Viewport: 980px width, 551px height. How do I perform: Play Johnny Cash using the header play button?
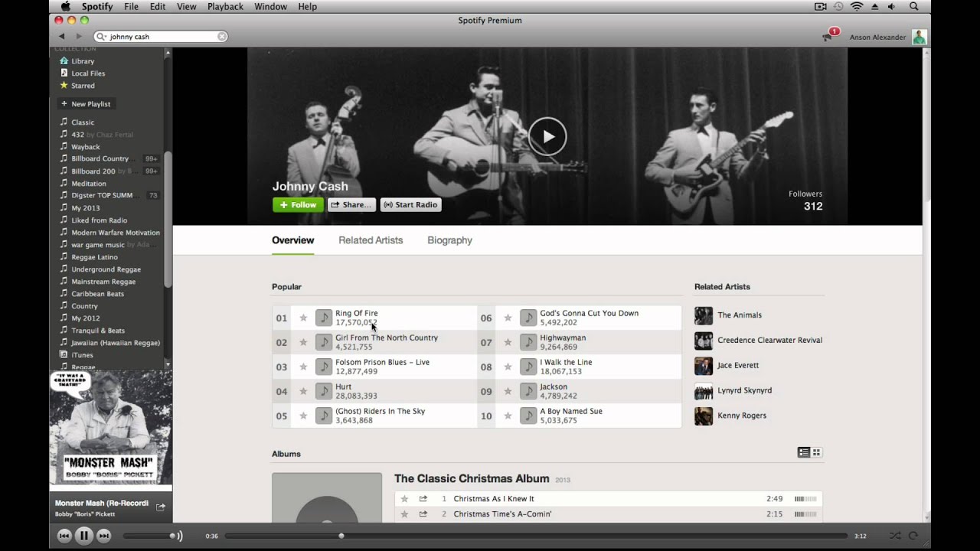(x=547, y=137)
